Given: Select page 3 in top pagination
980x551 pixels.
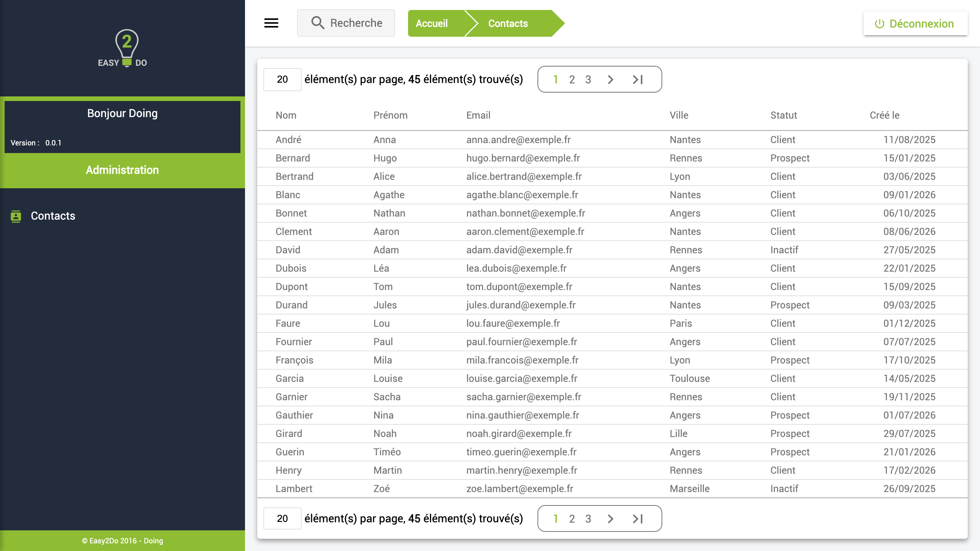Looking at the screenshot, I should pos(588,80).
